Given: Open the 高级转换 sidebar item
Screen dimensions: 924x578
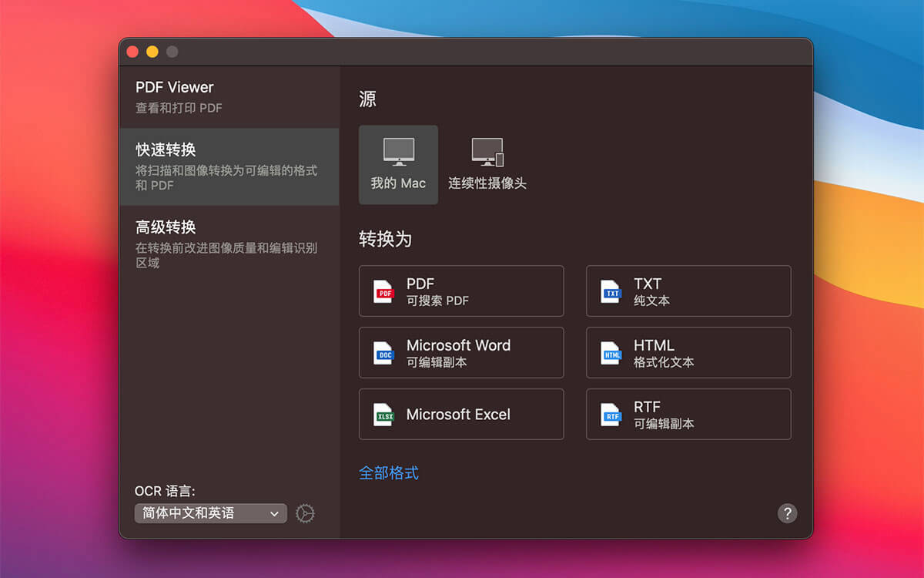Looking at the screenshot, I should (229, 244).
